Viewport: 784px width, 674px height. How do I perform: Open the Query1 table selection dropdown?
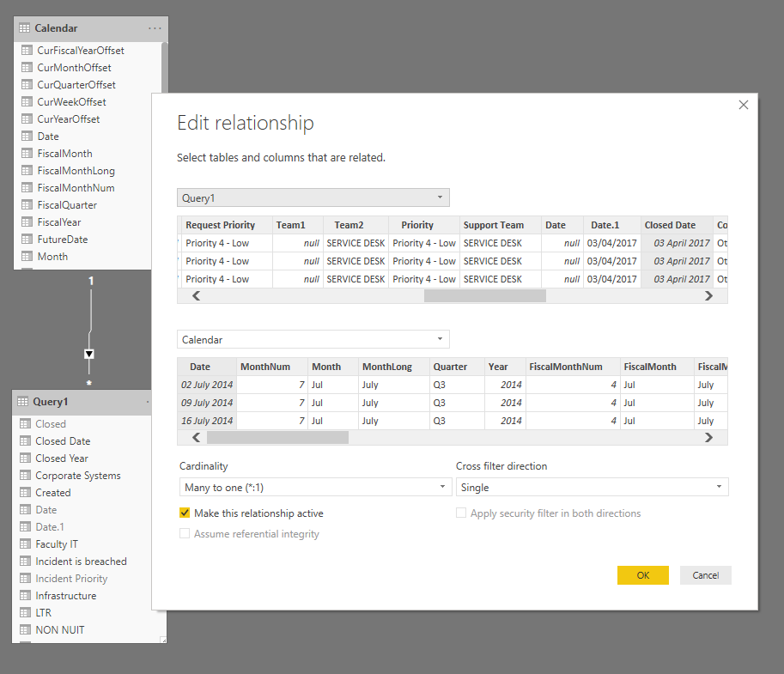[313, 197]
